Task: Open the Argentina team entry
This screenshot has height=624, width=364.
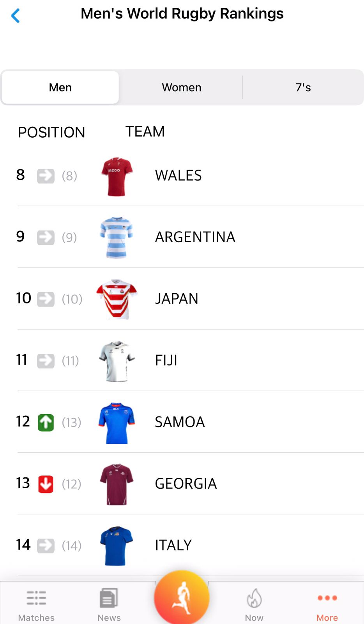Action: (195, 237)
